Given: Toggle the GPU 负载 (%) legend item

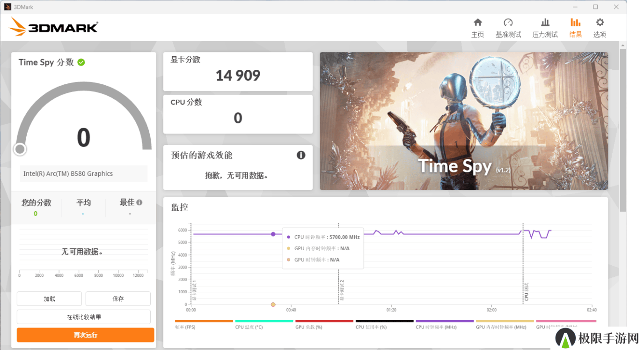Looking at the screenshot, I should (x=324, y=324).
